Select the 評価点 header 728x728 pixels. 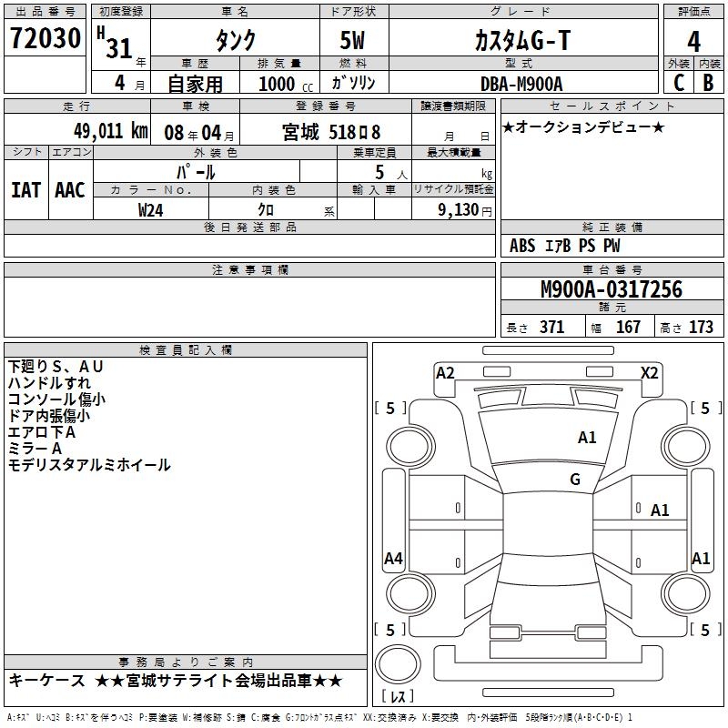click(x=693, y=12)
